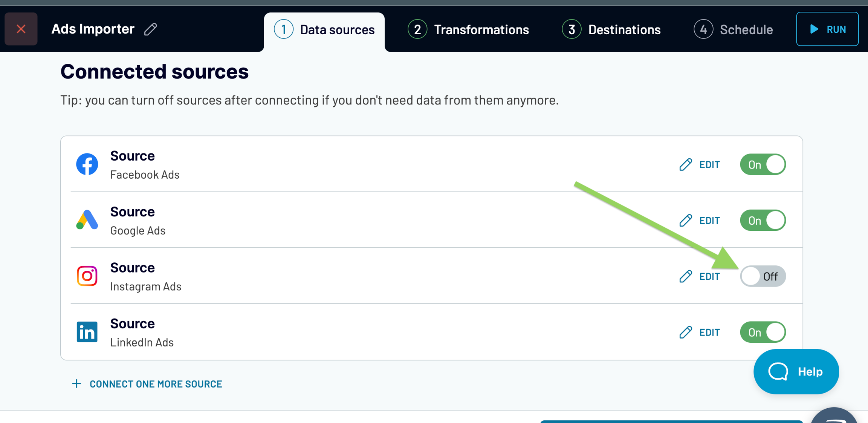868x423 pixels.
Task: Click the Google Ads logo icon
Action: pos(87,220)
